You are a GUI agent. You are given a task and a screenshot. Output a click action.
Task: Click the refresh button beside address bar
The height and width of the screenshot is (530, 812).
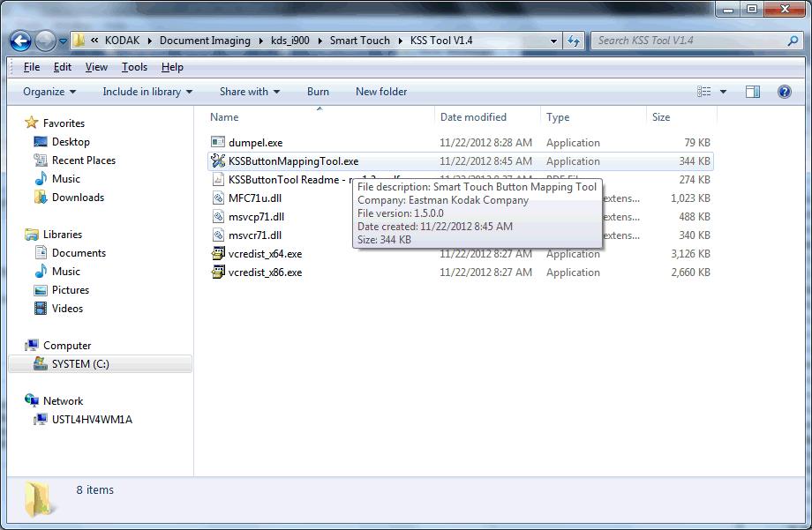coord(575,41)
